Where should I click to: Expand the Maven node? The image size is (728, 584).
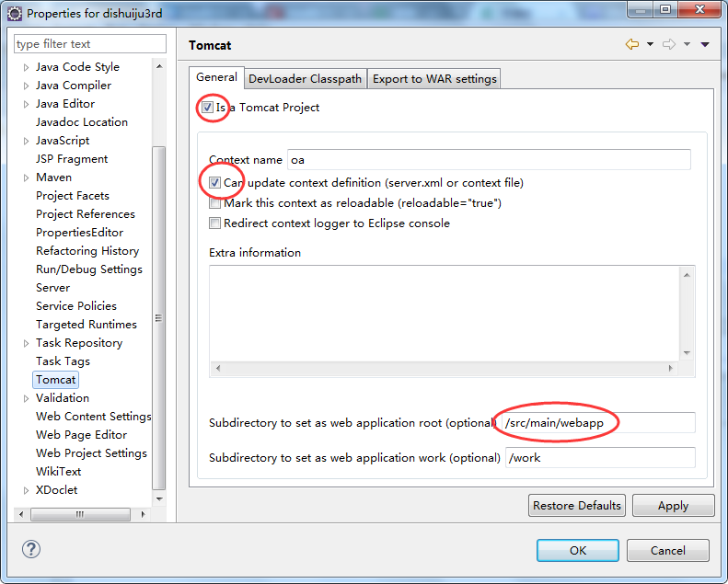[26, 177]
